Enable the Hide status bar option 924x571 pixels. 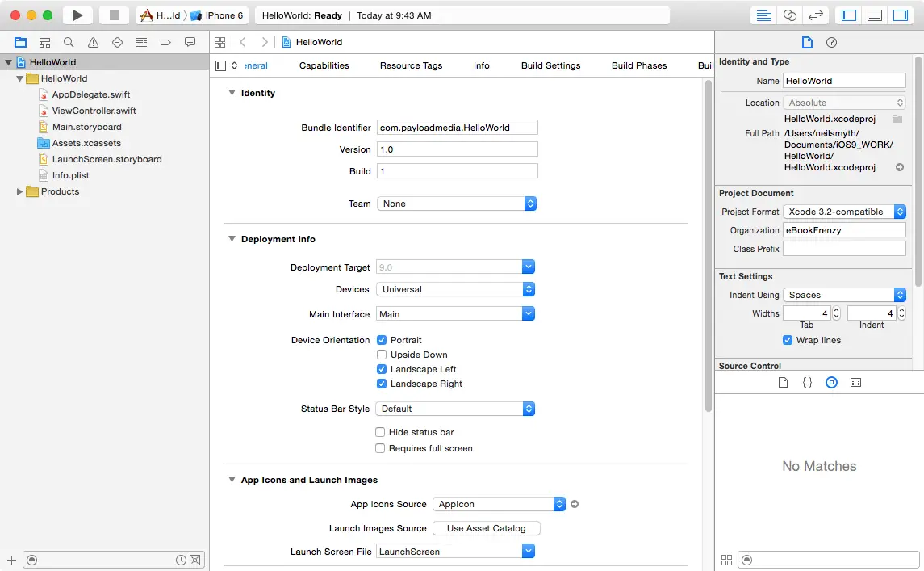coord(380,432)
